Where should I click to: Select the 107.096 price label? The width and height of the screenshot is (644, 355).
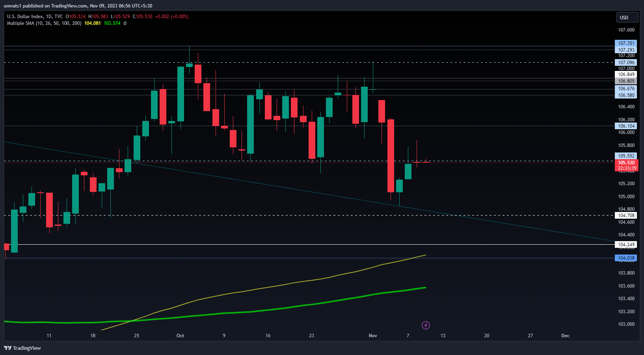[626, 62]
